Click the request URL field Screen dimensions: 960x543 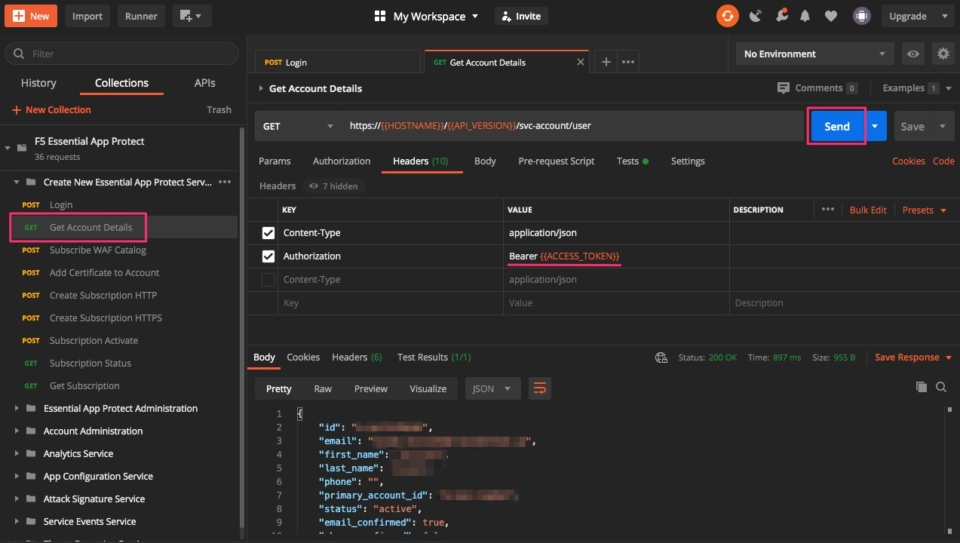pyautogui.click(x=572, y=126)
